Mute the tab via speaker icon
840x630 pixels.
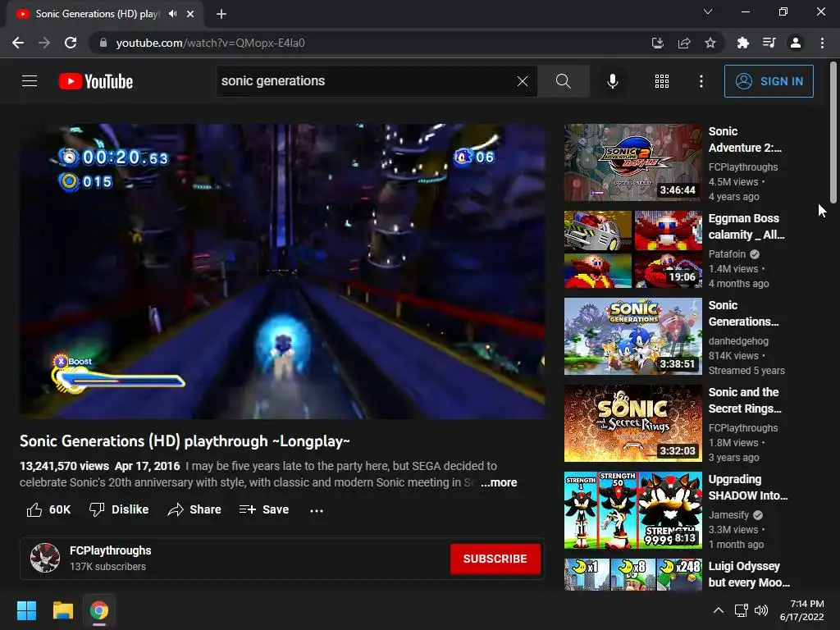(x=172, y=14)
